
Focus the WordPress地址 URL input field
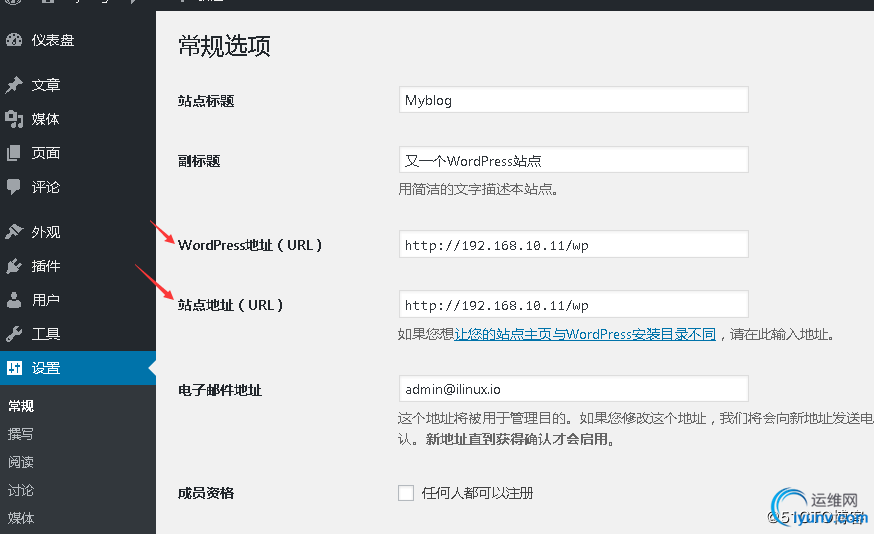point(574,244)
